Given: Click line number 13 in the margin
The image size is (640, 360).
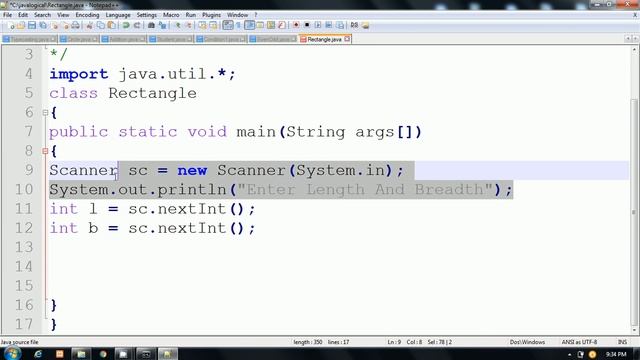Looking at the screenshot, I should (24, 247).
